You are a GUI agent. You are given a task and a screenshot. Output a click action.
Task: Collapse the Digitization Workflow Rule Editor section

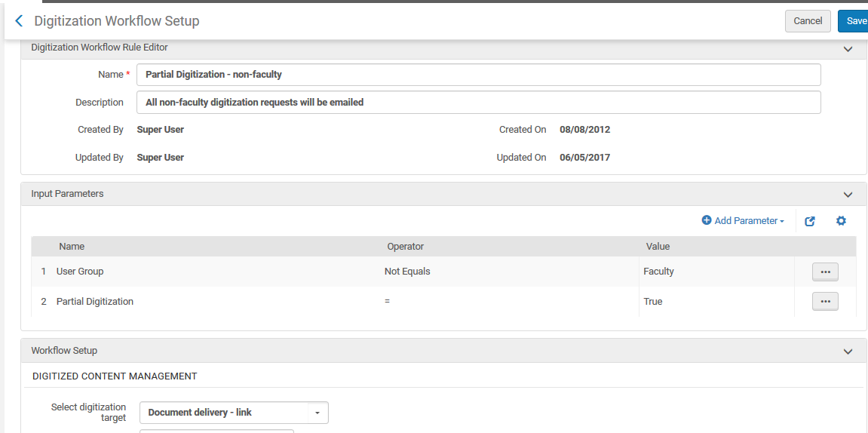click(848, 48)
